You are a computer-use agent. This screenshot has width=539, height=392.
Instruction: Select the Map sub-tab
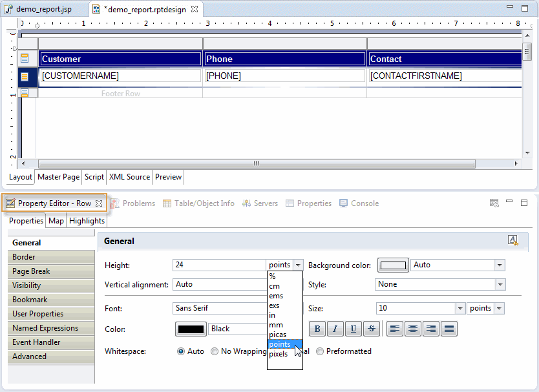pyautogui.click(x=56, y=221)
